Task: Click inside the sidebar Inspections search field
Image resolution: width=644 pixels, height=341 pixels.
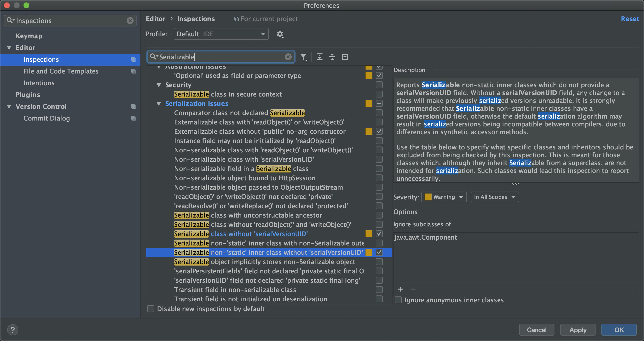Action: tap(70, 21)
